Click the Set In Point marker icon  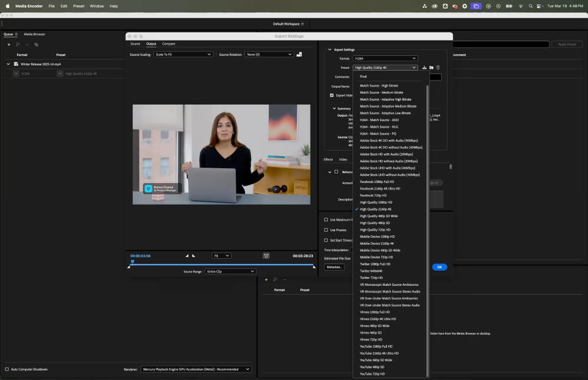pos(188,256)
